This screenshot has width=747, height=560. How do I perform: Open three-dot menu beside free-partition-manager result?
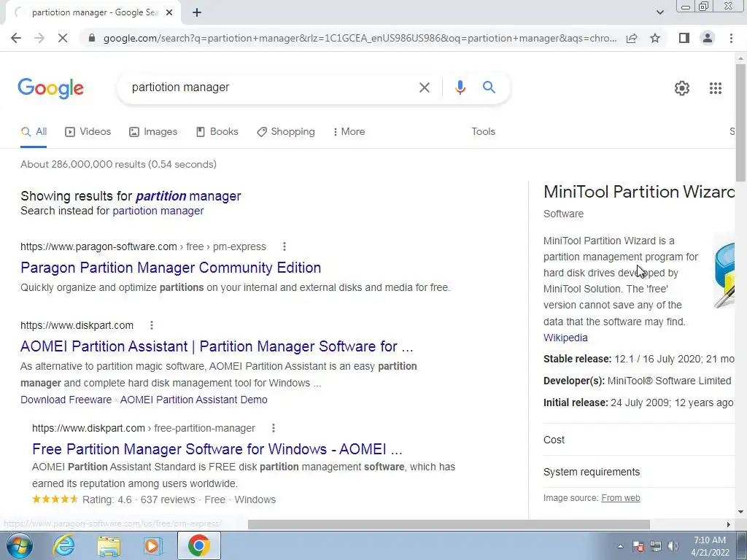click(274, 428)
